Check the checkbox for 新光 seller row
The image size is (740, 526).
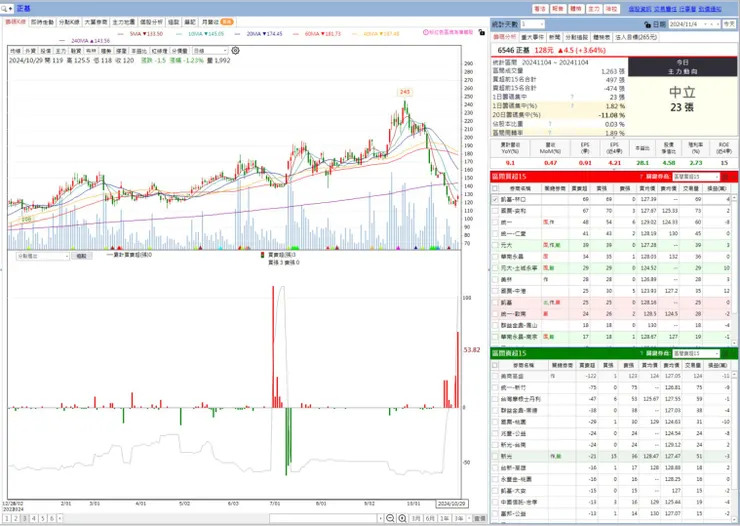[x=495, y=456]
